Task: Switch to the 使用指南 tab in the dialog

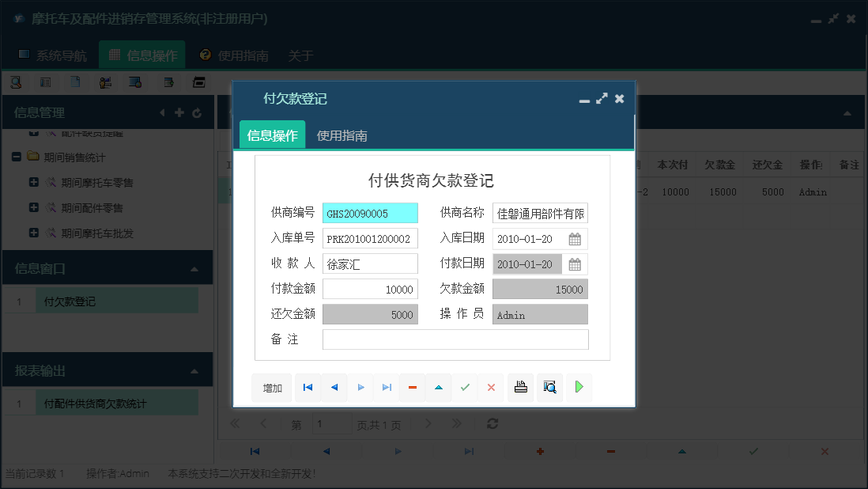Action: click(x=343, y=134)
